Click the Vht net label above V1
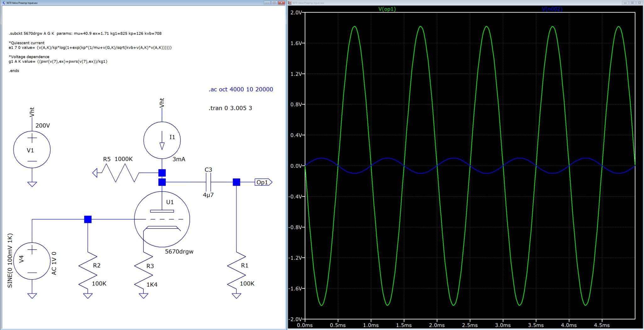644x330 pixels. (32, 112)
